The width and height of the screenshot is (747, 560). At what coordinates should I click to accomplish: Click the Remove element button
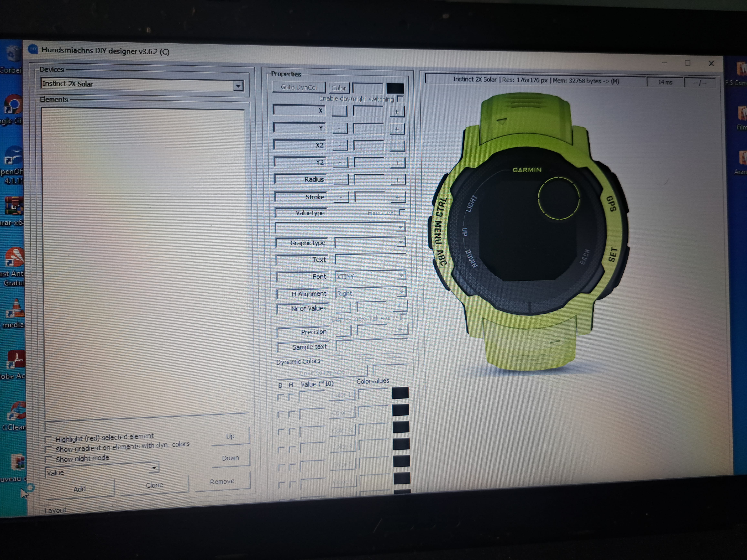coord(222,481)
